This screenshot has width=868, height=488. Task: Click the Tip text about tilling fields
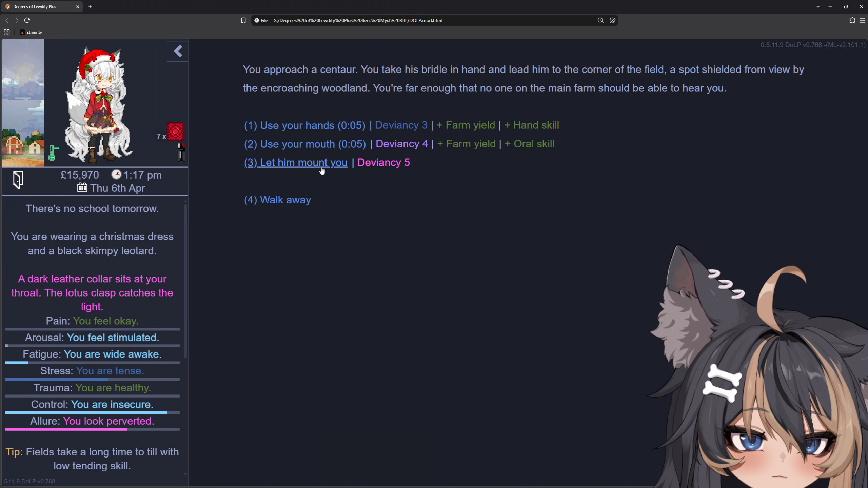92,459
